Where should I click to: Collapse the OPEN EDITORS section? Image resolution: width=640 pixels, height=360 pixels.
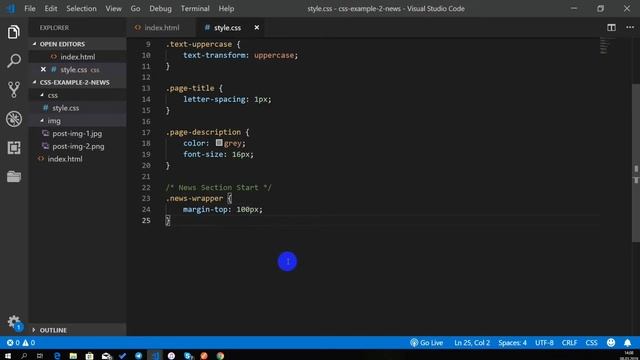[x=77, y=44]
